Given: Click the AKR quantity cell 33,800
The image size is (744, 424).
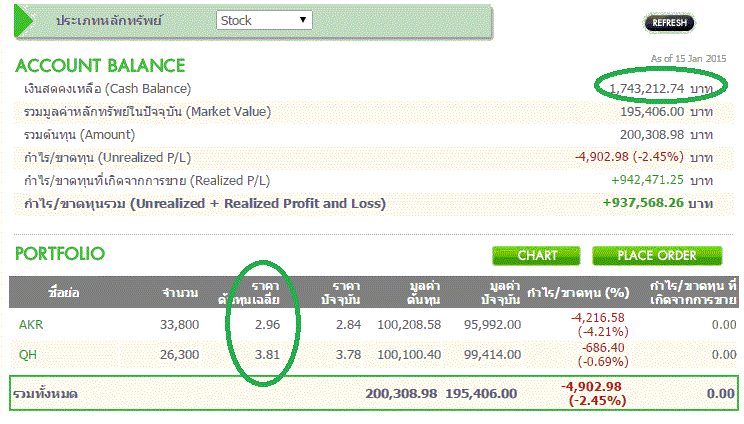Looking at the screenshot, I should pyautogui.click(x=180, y=324).
